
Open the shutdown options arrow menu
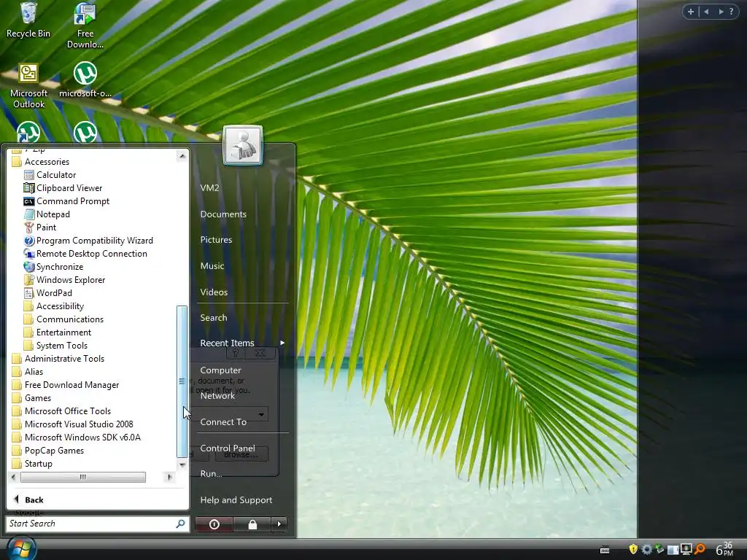(279, 524)
